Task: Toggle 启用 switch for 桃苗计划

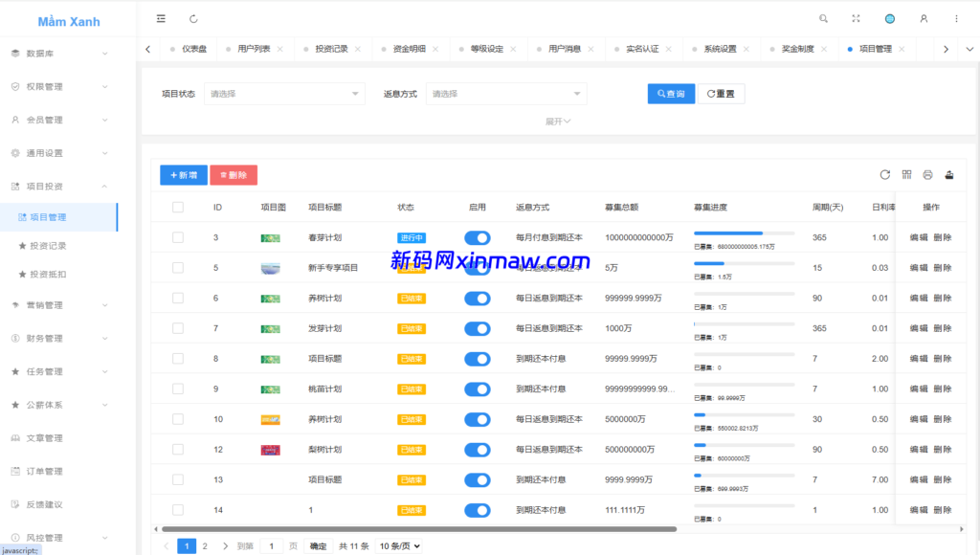Action: 478,389
